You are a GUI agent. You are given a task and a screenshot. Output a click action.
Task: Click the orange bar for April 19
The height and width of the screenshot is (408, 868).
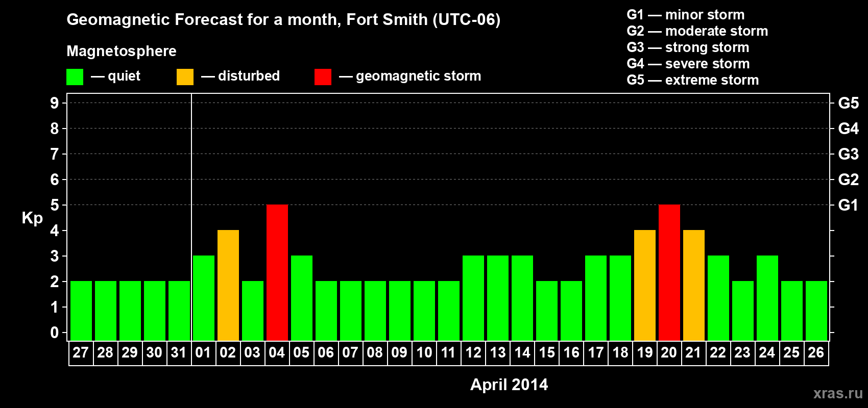(x=645, y=286)
